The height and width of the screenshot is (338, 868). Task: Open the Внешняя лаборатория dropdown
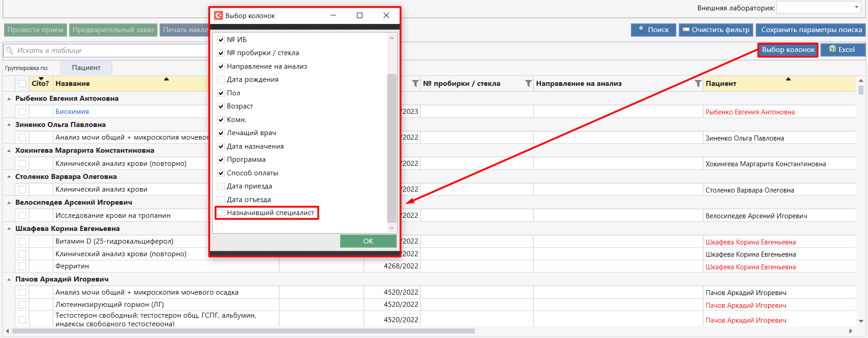click(856, 7)
